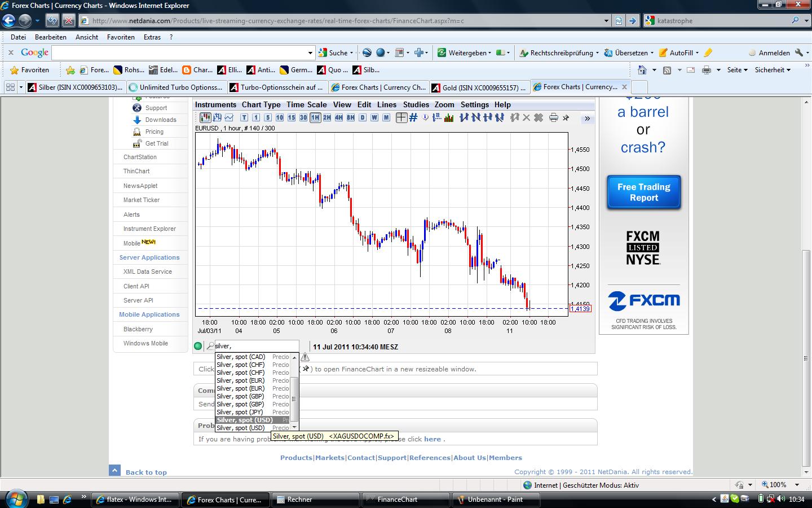
Task: Open the Studies menu
Action: [416, 104]
